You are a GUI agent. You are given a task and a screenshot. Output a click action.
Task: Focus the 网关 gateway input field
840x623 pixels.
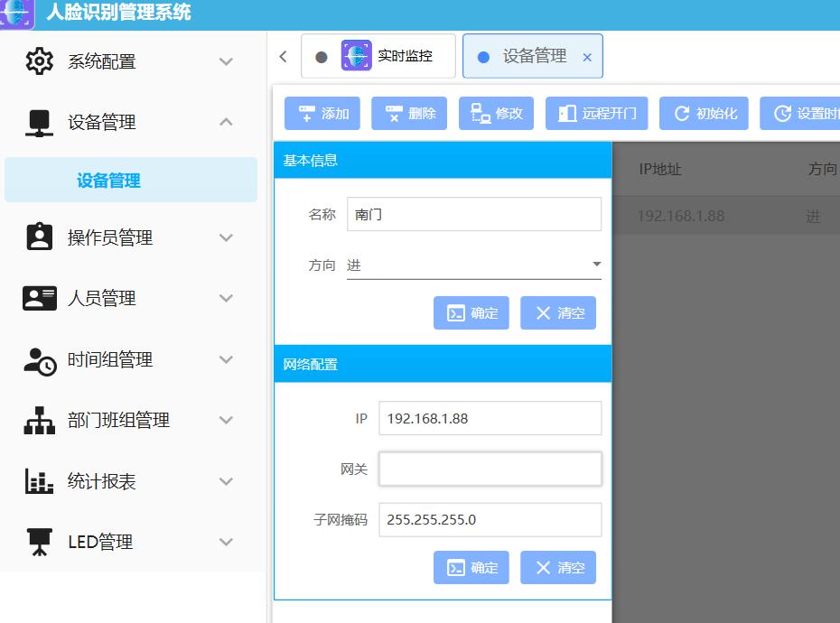(x=490, y=470)
